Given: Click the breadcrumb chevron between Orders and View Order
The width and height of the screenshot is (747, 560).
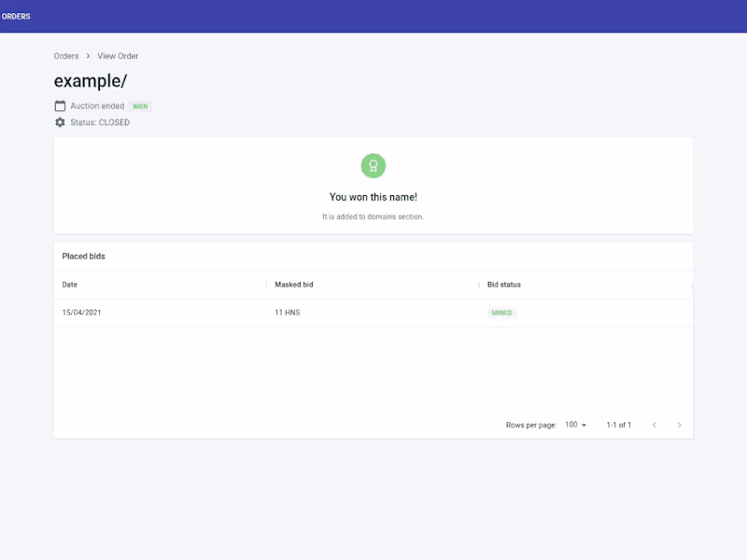Looking at the screenshot, I should (x=86, y=56).
